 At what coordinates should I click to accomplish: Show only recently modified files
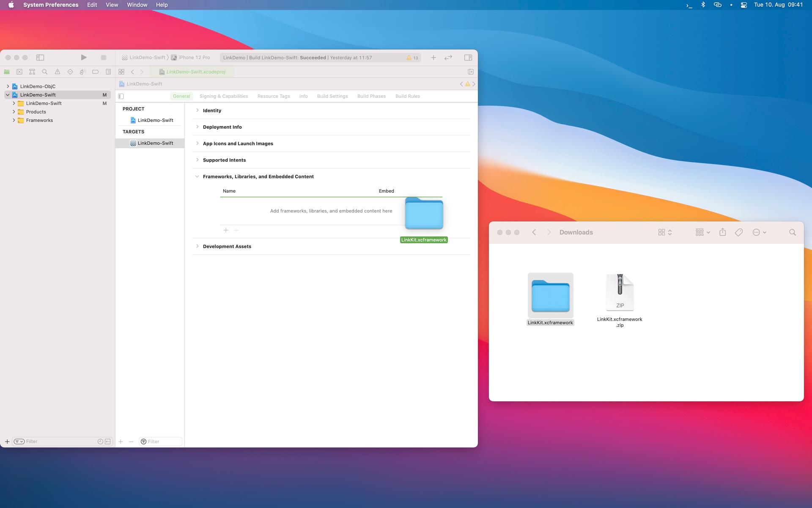click(x=100, y=442)
